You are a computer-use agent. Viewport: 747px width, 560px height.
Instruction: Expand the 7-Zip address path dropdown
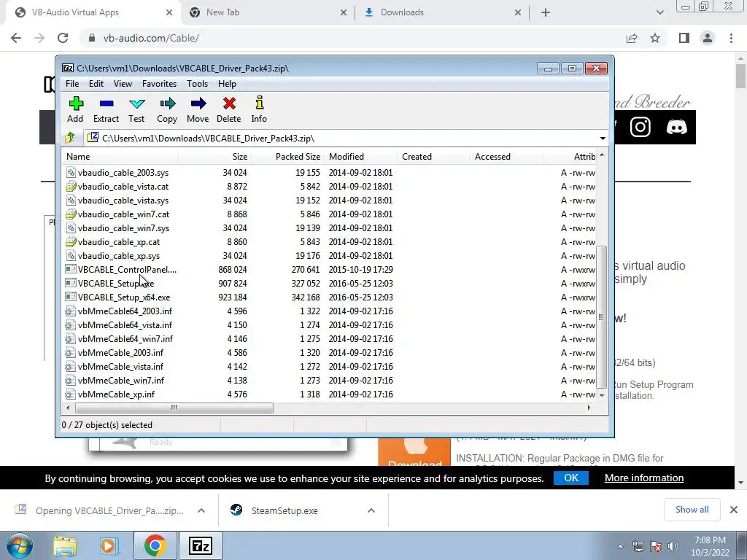pos(603,139)
